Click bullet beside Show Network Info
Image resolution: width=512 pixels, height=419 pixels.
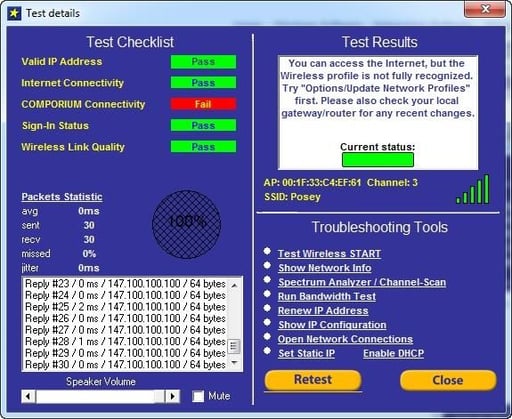[x=267, y=265]
